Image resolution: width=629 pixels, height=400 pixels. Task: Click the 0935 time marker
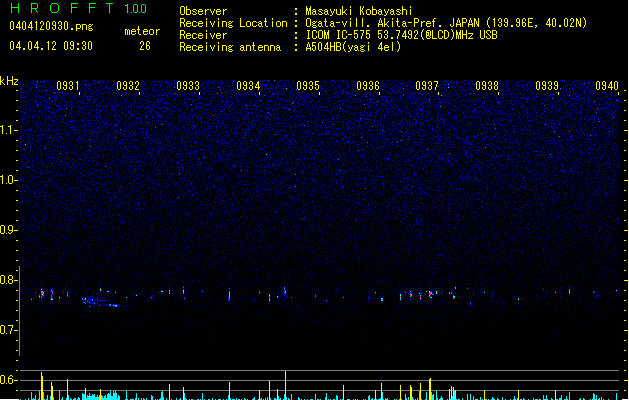pos(308,85)
